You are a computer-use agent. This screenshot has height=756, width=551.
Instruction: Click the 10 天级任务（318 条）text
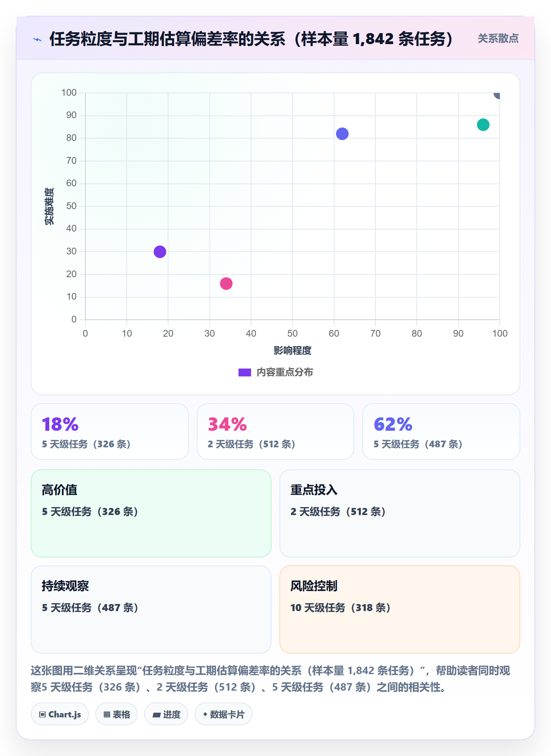340,608
